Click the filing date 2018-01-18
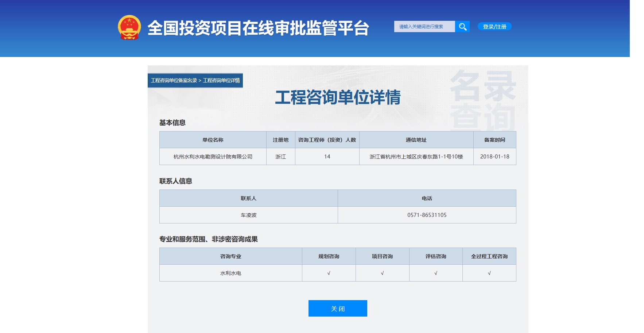644x333 pixels. (495, 157)
